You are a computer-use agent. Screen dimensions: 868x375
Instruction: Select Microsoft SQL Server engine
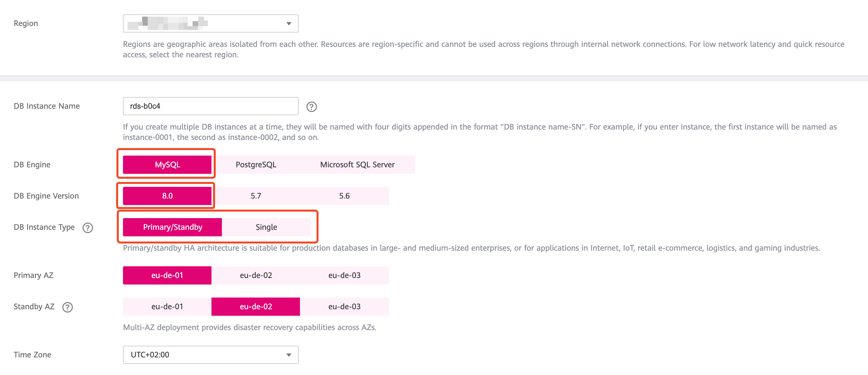pyautogui.click(x=357, y=165)
